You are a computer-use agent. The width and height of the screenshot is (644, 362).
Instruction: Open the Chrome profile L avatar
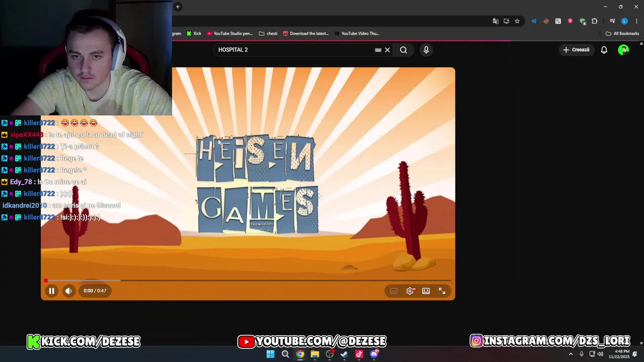point(624,21)
